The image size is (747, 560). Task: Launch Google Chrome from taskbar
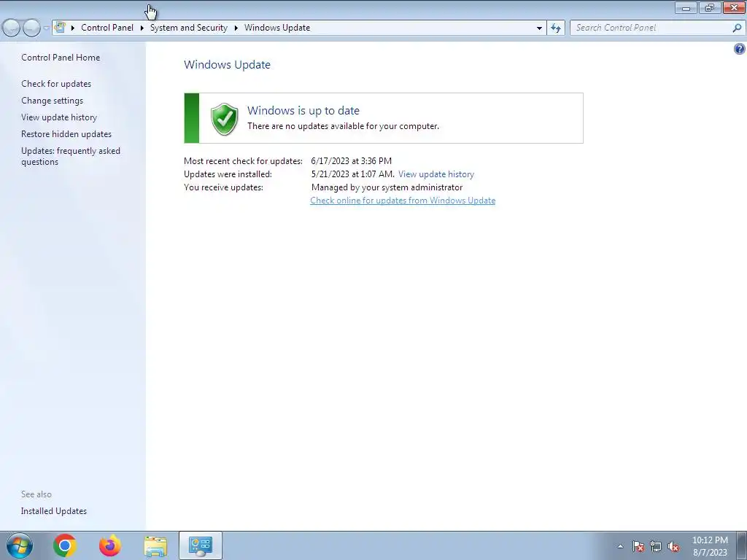65,545
